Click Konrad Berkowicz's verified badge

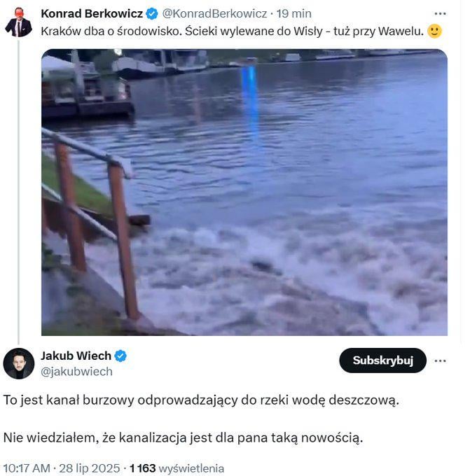coord(152,14)
